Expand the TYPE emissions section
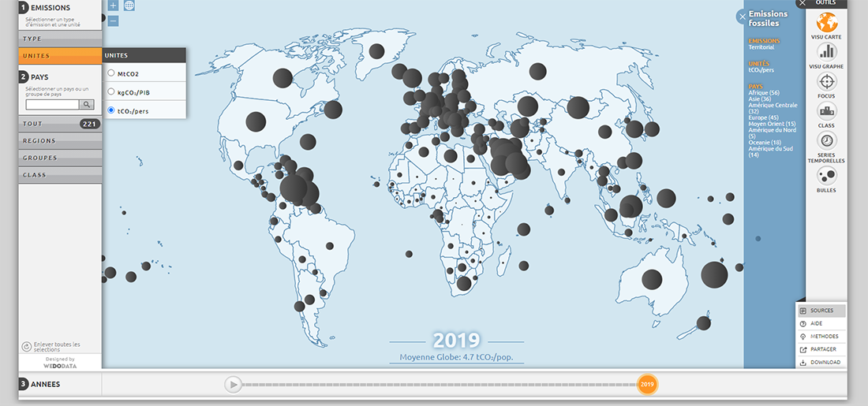This screenshot has height=406, width=868. (60, 39)
